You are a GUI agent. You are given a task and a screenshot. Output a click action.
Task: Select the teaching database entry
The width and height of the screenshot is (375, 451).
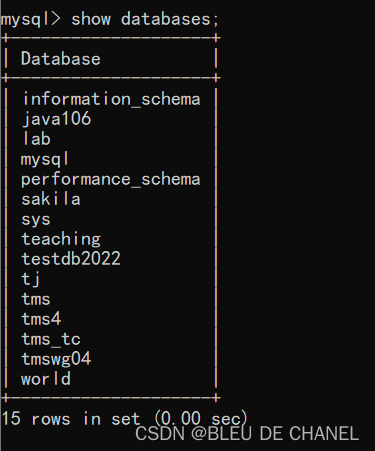tap(61, 239)
